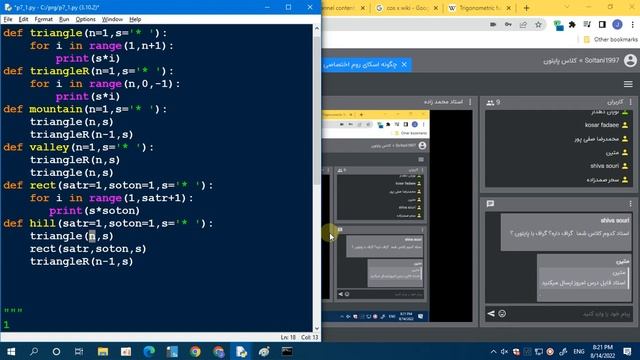Click the IDLE editor vertical scrollbar thumb
Image resolution: width=640 pixels, height=360 pixels.
tap(317, 110)
